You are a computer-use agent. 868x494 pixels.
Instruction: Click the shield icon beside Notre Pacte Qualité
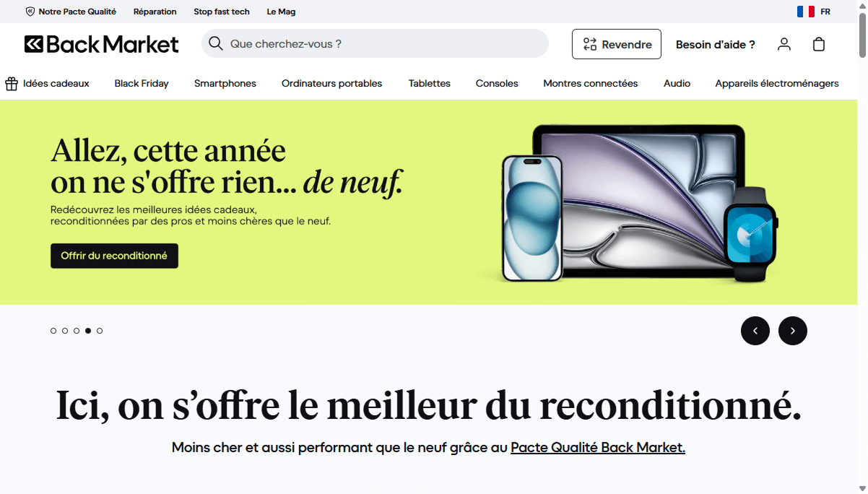[x=30, y=11]
